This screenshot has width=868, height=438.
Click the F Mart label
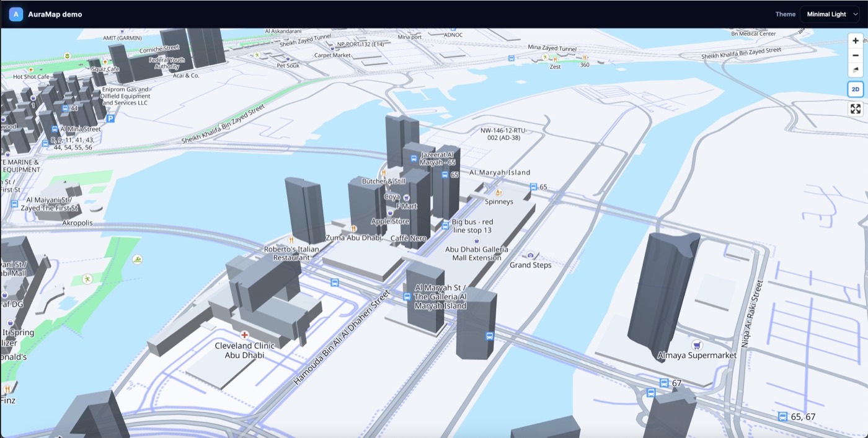point(407,206)
